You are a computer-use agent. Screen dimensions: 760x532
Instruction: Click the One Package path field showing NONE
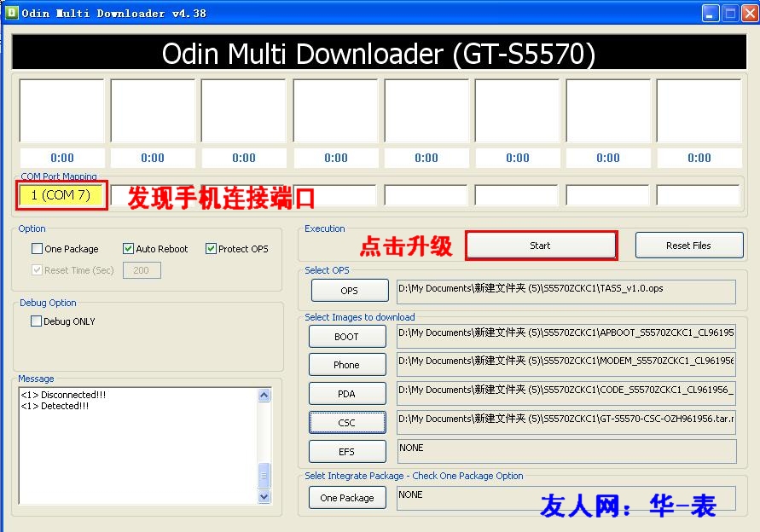click(x=566, y=498)
